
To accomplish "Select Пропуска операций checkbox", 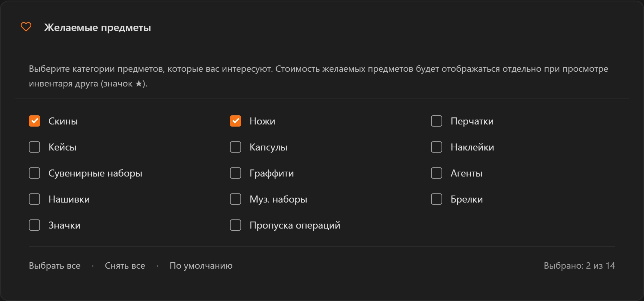I will tap(236, 225).
